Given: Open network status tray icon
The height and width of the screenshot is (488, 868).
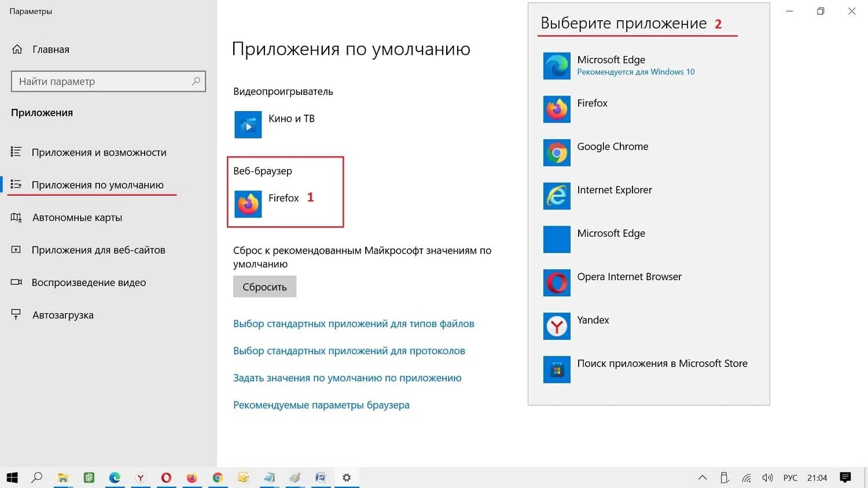Looking at the screenshot, I should coord(746,478).
